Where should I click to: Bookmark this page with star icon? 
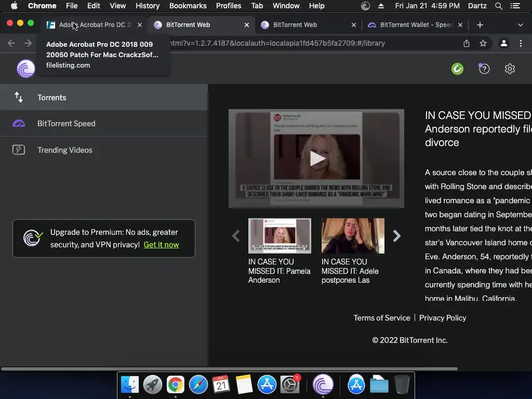483,43
